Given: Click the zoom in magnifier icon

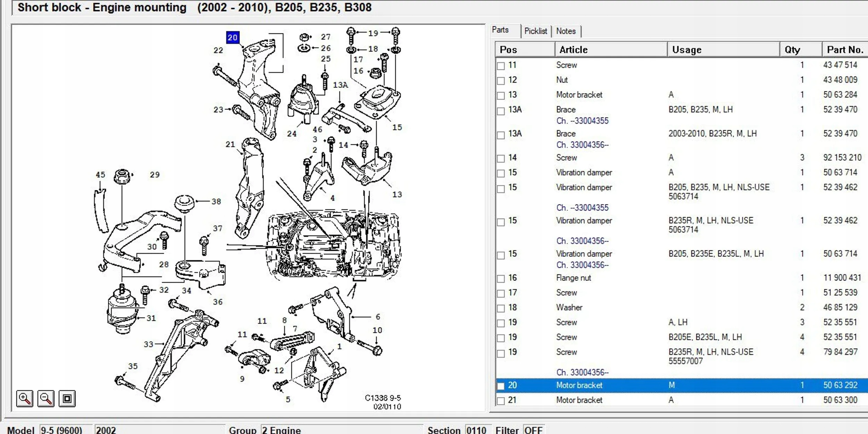Looking at the screenshot, I should (25, 398).
